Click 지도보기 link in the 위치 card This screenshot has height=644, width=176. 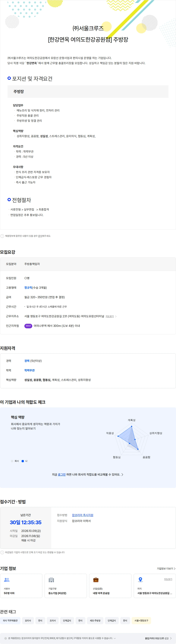coord(168,579)
